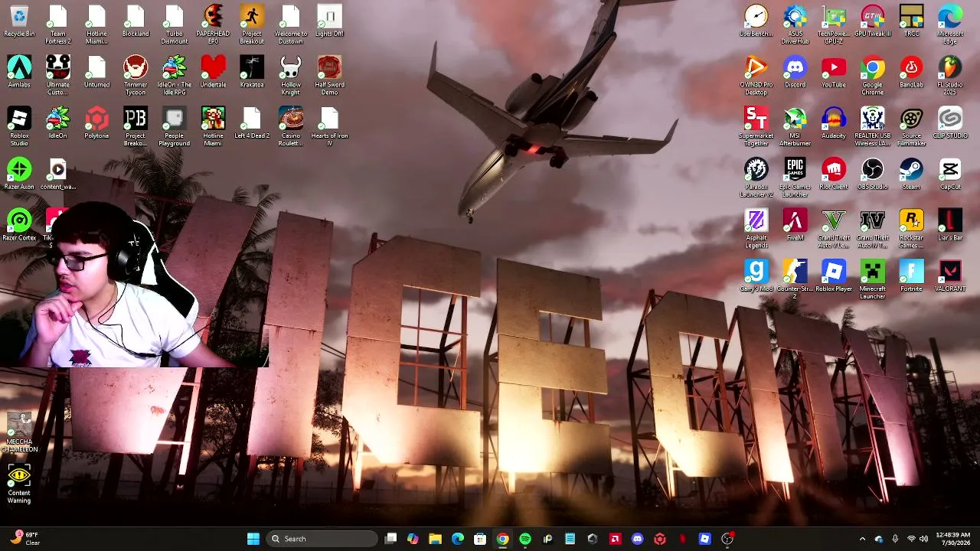Show hidden system tray icons
Screen dimensions: 980x551
pos(862,539)
